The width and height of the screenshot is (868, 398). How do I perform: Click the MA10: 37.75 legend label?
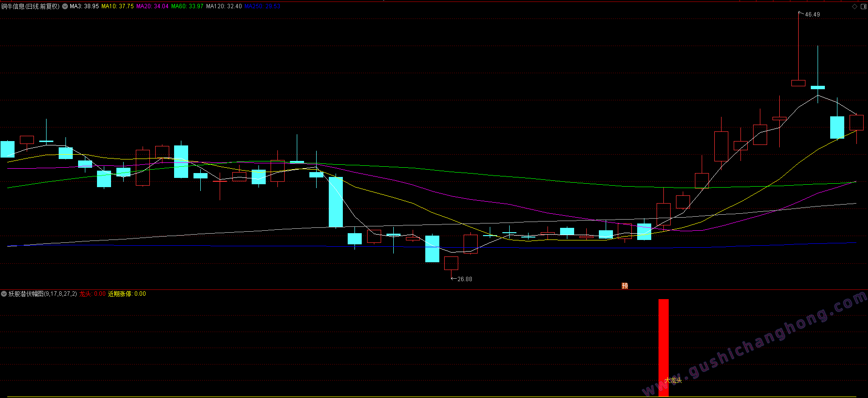[117, 6]
